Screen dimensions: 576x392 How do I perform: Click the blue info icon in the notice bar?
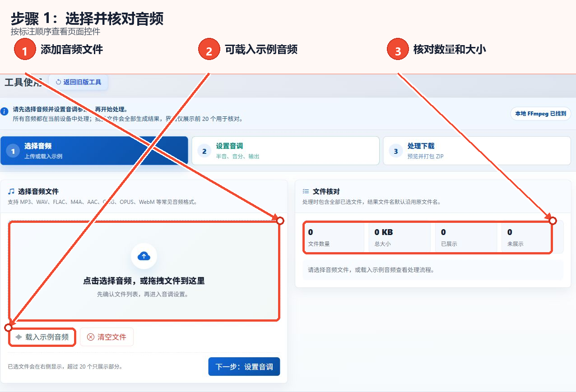coord(5,111)
